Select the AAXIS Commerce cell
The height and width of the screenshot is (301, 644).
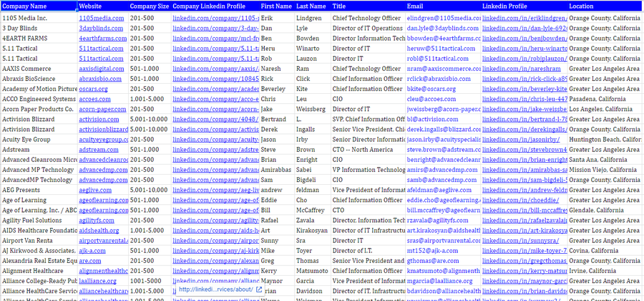(39, 69)
